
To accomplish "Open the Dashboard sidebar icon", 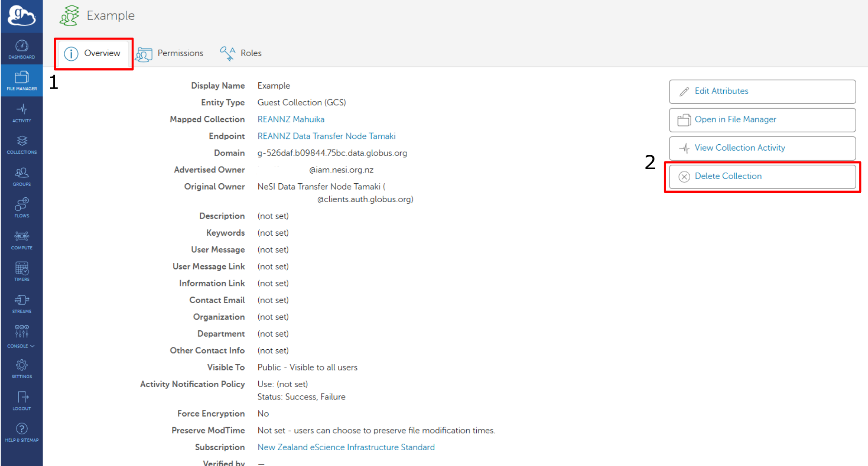I will point(22,49).
